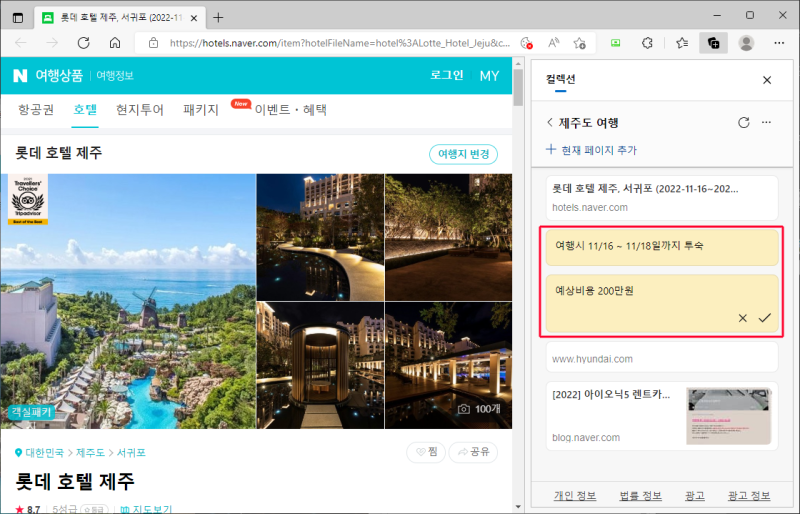Switch to the 현지투어 tab
Image resolution: width=800 pixels, height=514 pixels.
click(140, 110)
